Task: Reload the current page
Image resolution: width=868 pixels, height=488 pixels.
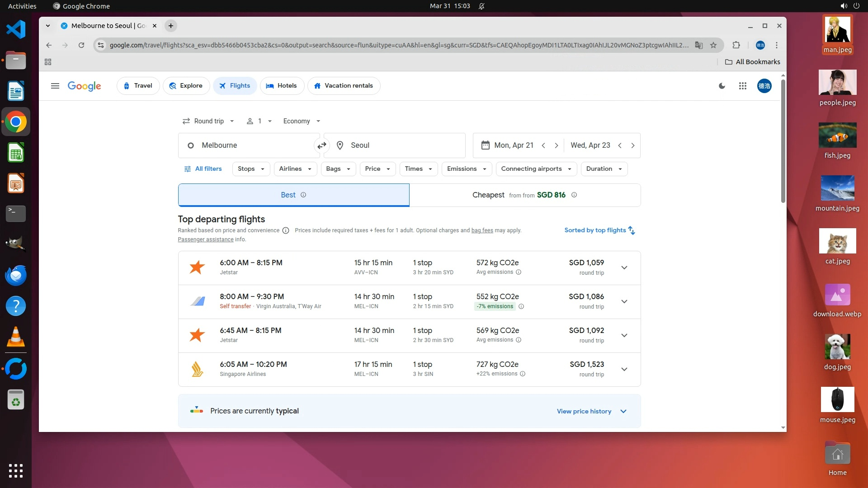Action: pyautogui.click(x=81, y=45)
